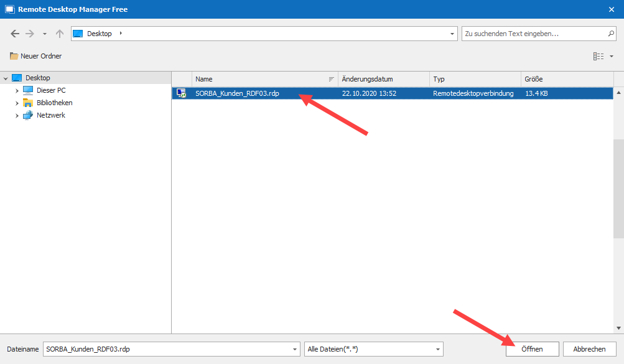
Task: Expand the Netzwerk tree node
Action: click(x=17, y=116)
